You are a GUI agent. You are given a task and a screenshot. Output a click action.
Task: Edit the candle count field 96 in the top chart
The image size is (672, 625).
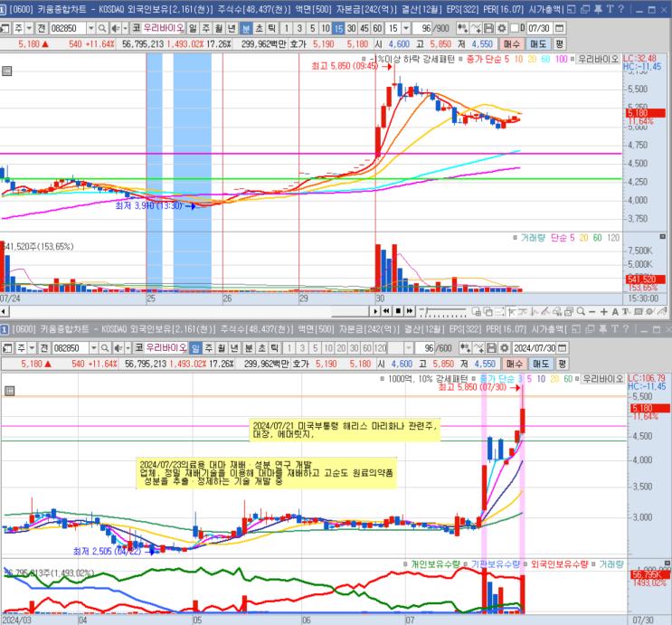click(x=424, y=28)
